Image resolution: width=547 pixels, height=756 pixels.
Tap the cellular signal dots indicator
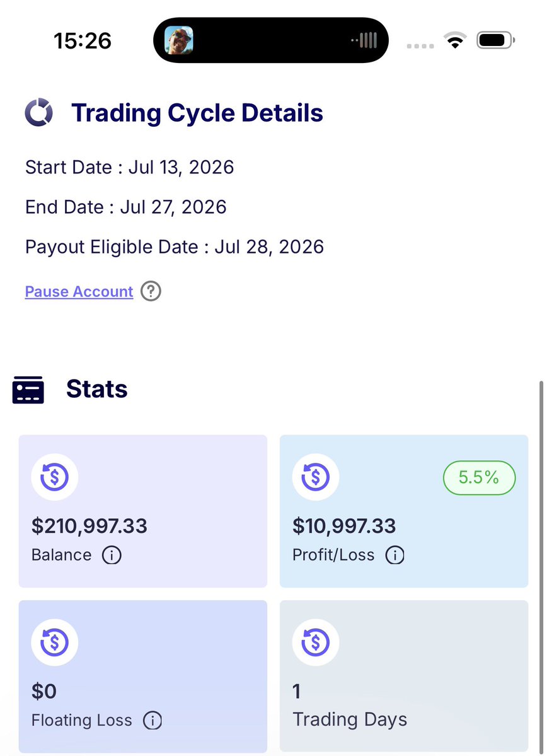[420, 46]
